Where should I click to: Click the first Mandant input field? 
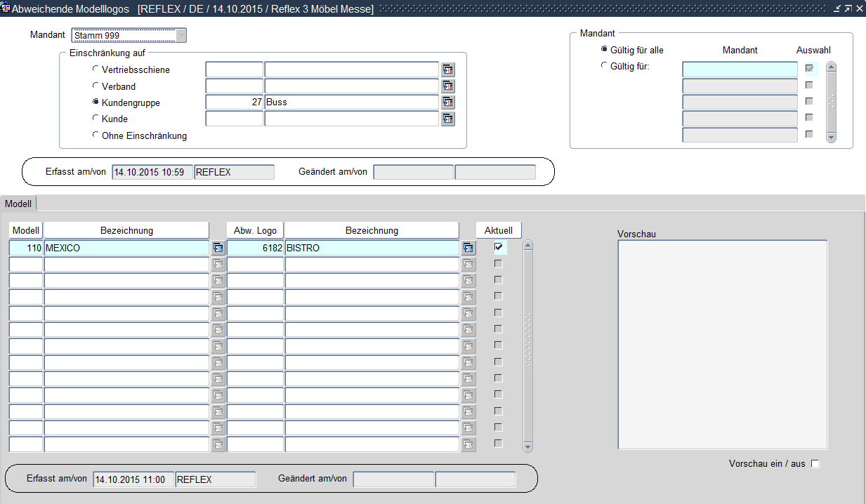(x=740, y=69)
